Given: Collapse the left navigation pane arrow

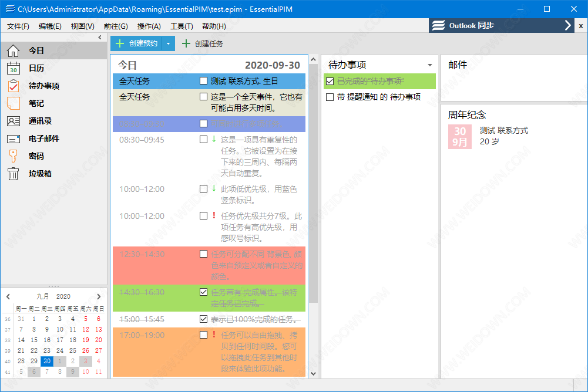Looking at the screenshot, I should 99,37.
